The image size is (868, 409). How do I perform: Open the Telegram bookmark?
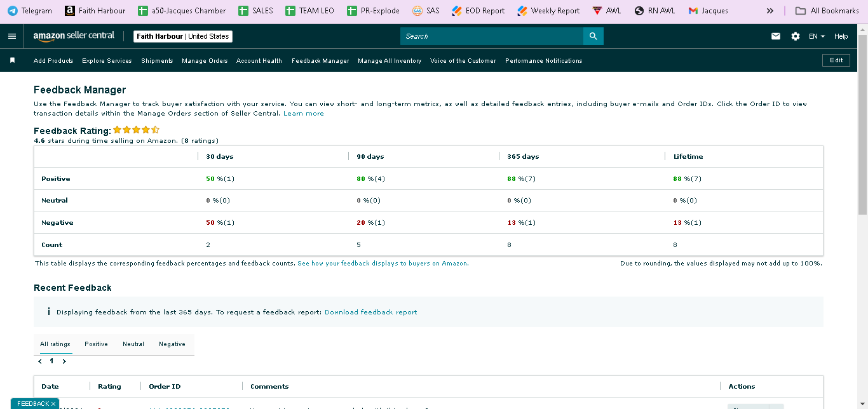point(30,11)
